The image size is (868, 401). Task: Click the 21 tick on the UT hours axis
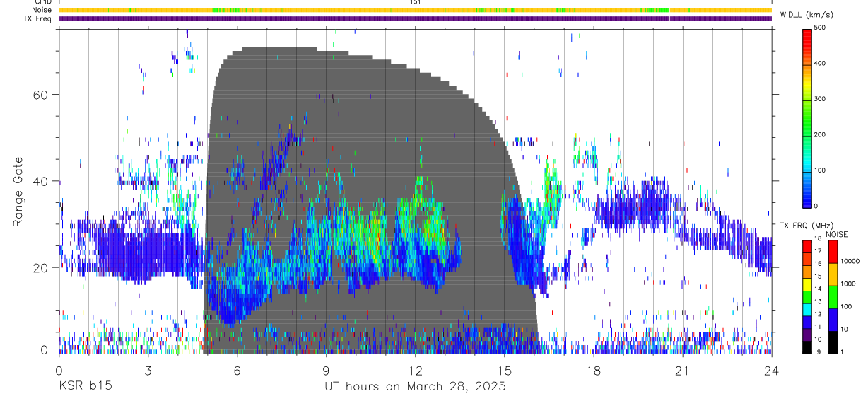tap(683, 370)
